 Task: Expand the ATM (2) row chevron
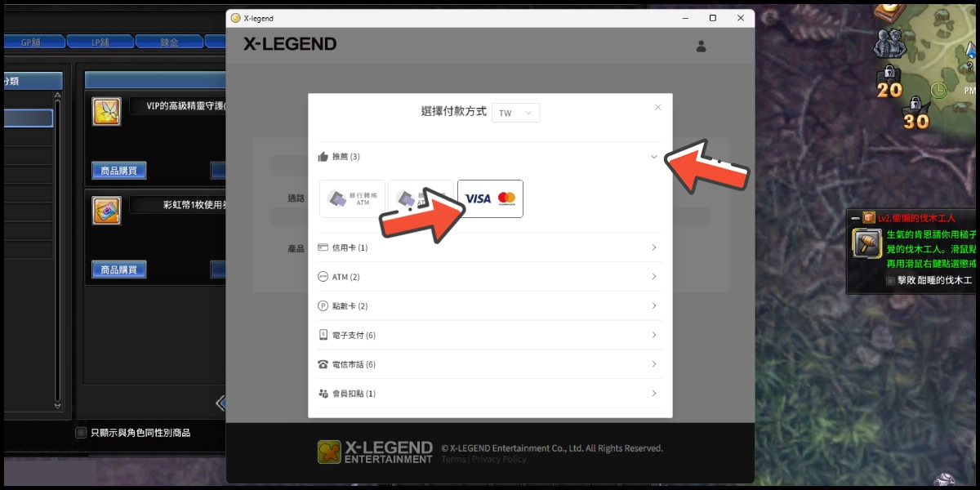coord(654,277)
